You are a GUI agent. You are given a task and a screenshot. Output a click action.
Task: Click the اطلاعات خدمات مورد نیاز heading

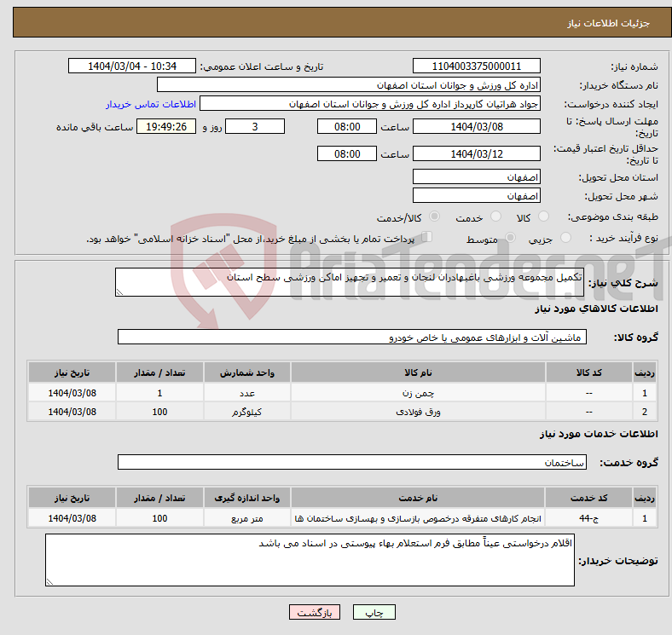pyautogui.click(x=599, y=434)
